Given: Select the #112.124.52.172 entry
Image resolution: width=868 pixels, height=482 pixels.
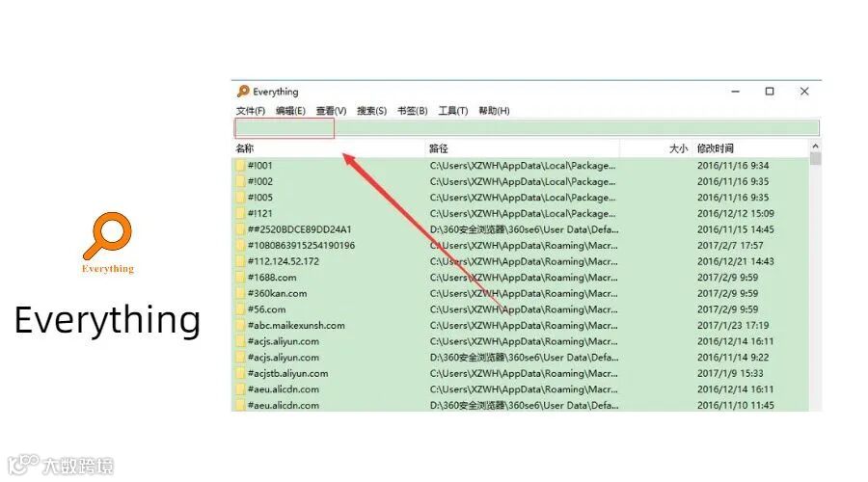Looking at the screenshot, I should coord(284,262).
